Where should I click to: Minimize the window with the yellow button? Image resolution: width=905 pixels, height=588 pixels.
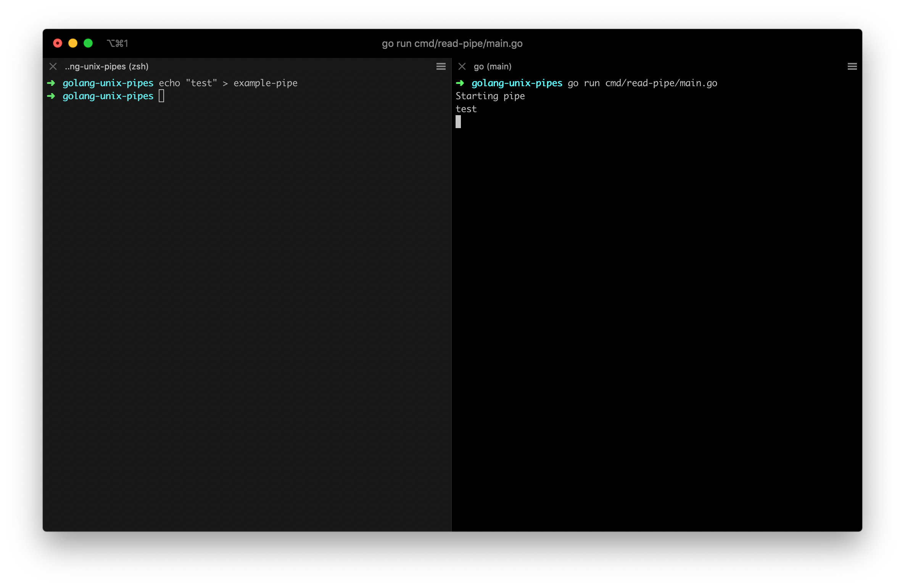tap(73, 43)
